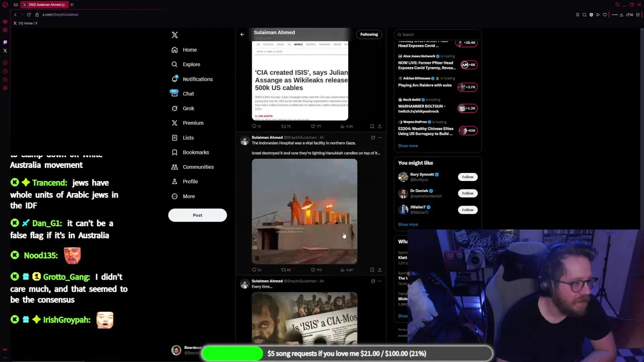The height and width of the screenshot is (362, 644).
Task: Follow Dr Danish
Action: [x=467, y=193]
